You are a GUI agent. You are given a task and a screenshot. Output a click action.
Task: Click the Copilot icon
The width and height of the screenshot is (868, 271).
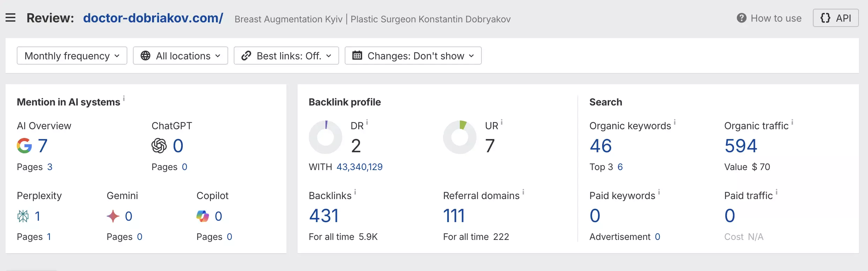[x=203, y=216]
